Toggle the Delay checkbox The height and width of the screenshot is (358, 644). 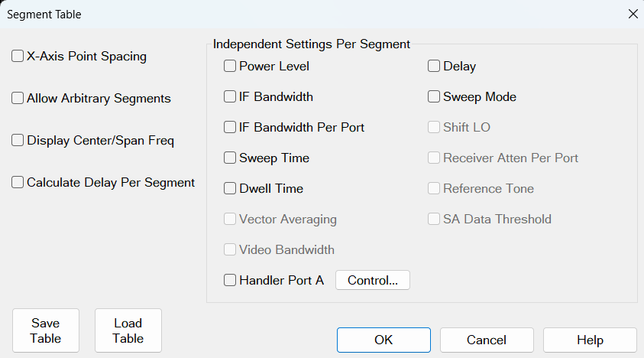click(434, 67)
